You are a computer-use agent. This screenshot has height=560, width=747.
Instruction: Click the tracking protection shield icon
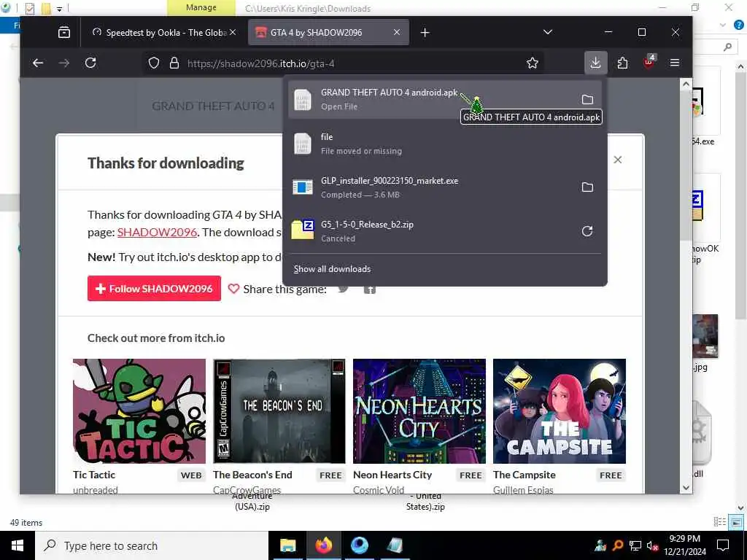tap(153, 63)
